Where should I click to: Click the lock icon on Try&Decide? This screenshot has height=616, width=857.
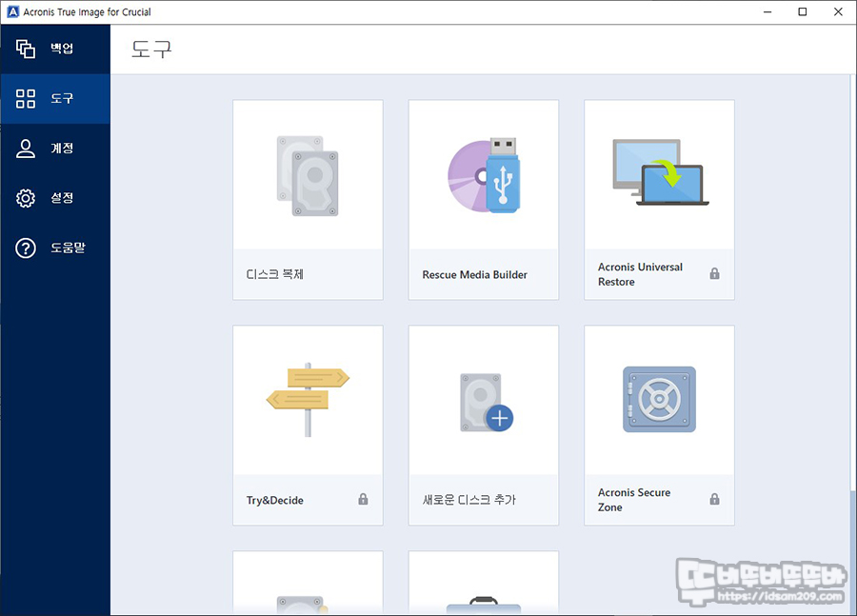tap(363, 499)
